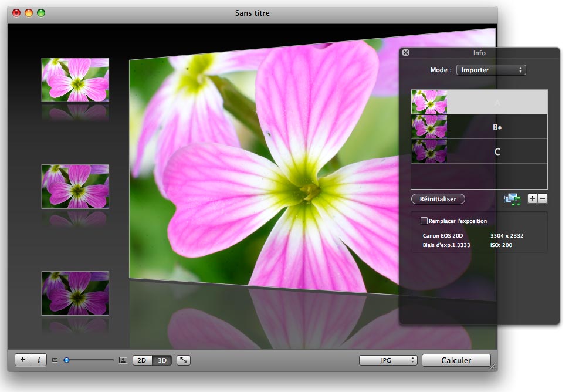Remove the exposure with the minus button
569x392 pixels.
(543, 198)
